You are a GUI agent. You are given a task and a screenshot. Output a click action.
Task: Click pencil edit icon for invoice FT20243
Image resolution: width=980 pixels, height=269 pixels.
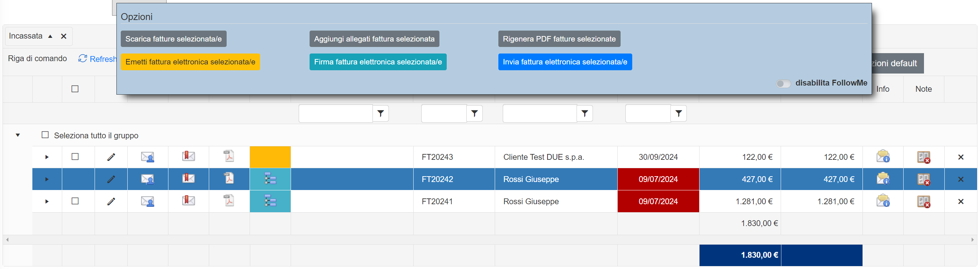coord(111,157)
